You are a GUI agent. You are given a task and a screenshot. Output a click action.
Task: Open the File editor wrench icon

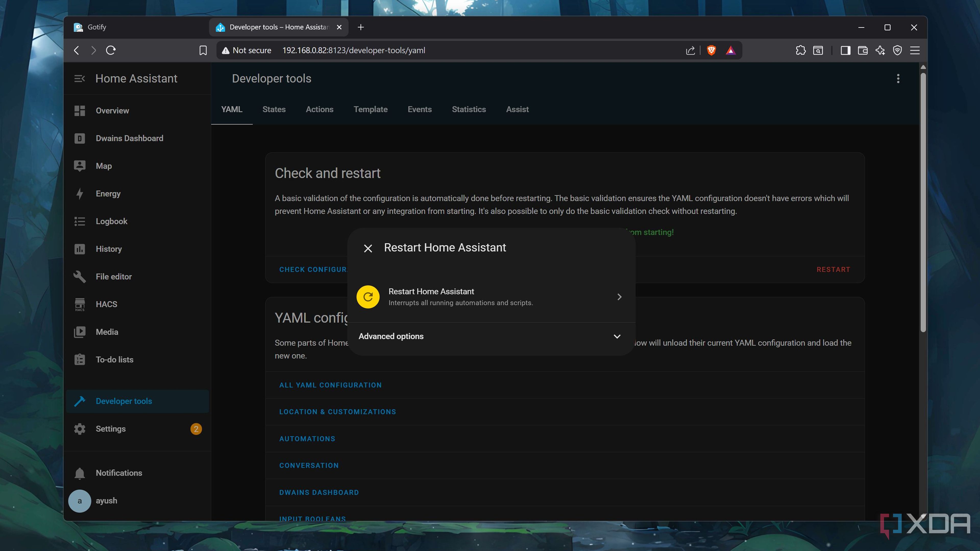80,277
